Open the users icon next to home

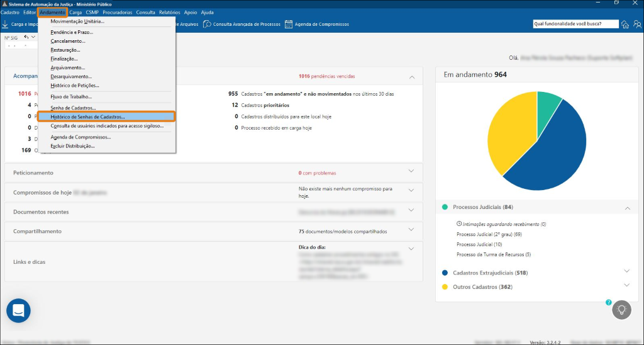pos(637,25)
